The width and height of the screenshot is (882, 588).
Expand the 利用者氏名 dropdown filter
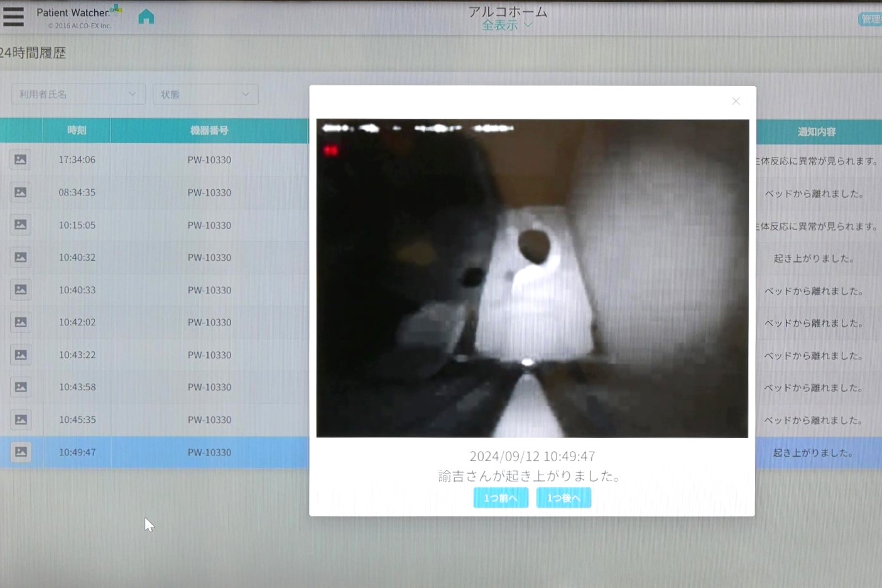(x=78, y=94)
